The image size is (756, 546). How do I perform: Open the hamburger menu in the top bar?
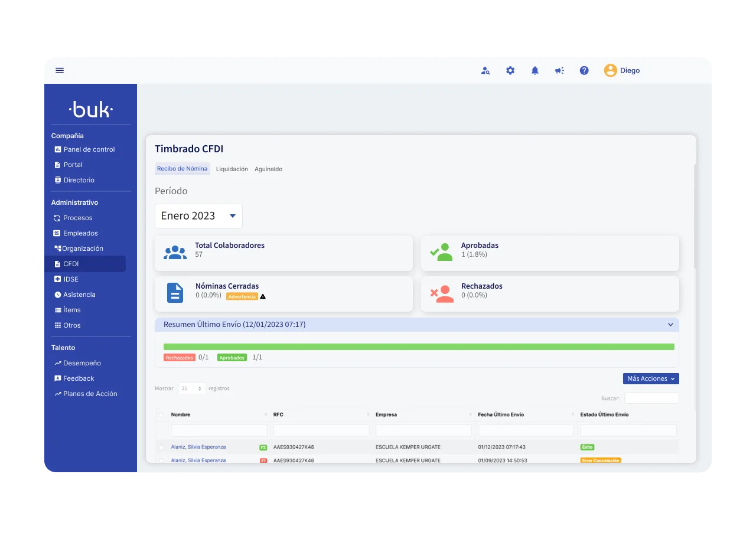click(x=60, y=70)
